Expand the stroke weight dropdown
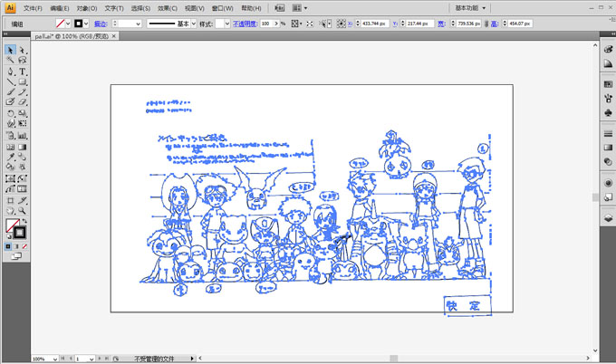This screenshot has height=364, width=616. [138, 24]
